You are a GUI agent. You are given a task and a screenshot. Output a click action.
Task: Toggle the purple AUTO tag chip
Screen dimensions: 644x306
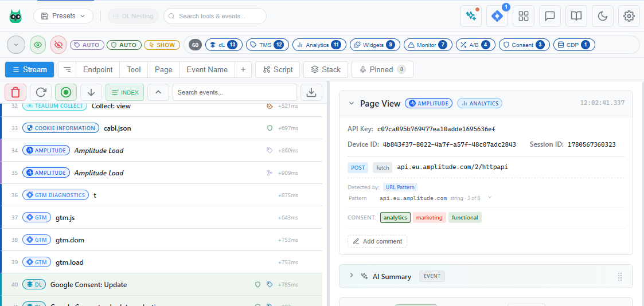[87, 45]
